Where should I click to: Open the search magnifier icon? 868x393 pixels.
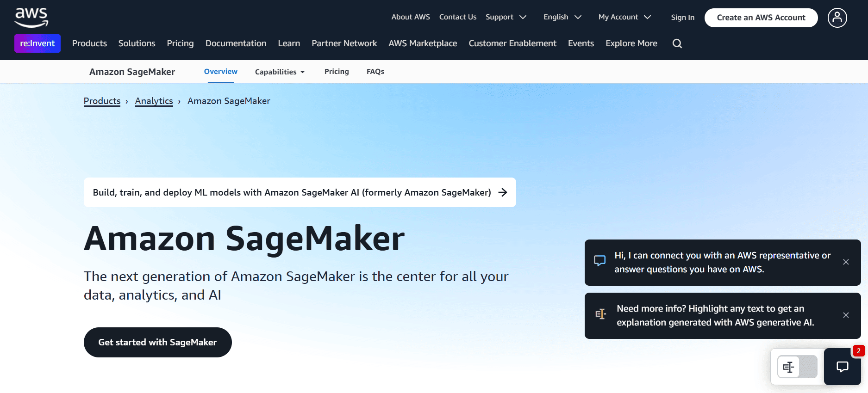pos(677,43)
